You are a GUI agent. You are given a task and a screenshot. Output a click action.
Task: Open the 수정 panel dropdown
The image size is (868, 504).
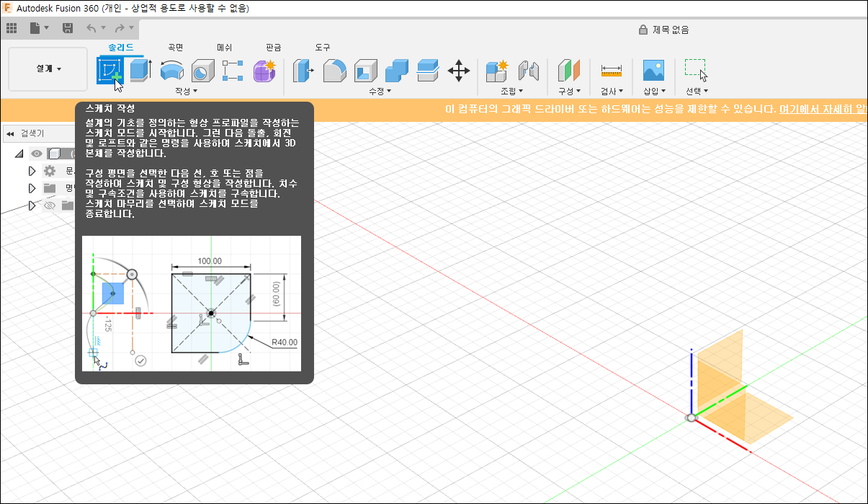[x=380, y=92]
